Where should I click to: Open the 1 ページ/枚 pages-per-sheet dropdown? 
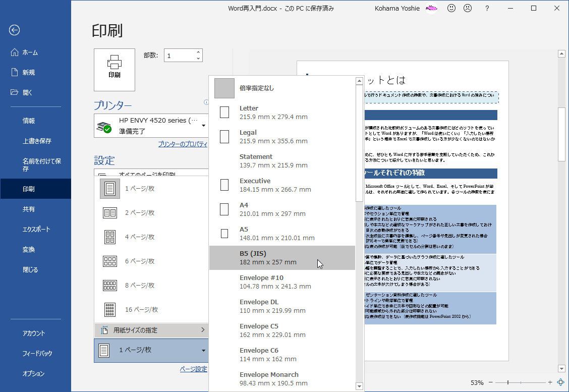coord(151,350)
